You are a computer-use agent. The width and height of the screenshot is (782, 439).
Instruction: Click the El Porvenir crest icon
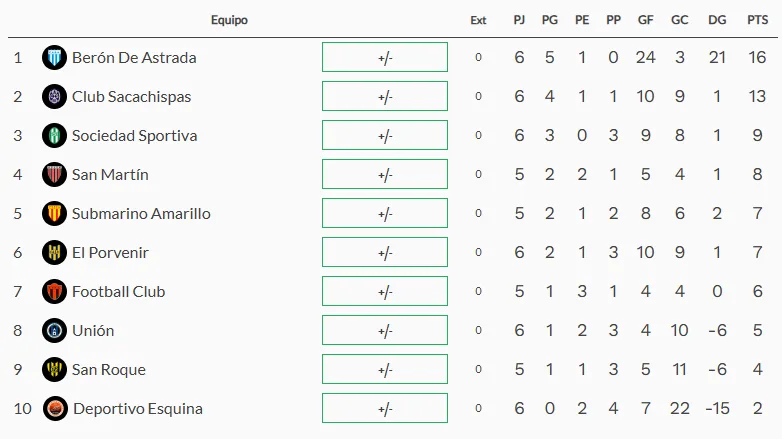point(54,252)
